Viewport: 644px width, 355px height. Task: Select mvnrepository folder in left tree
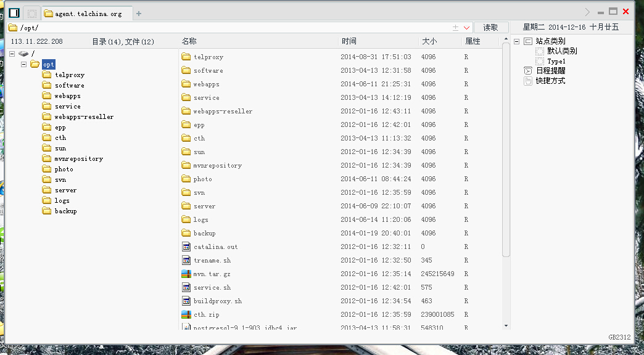click(x=78, y=158)
